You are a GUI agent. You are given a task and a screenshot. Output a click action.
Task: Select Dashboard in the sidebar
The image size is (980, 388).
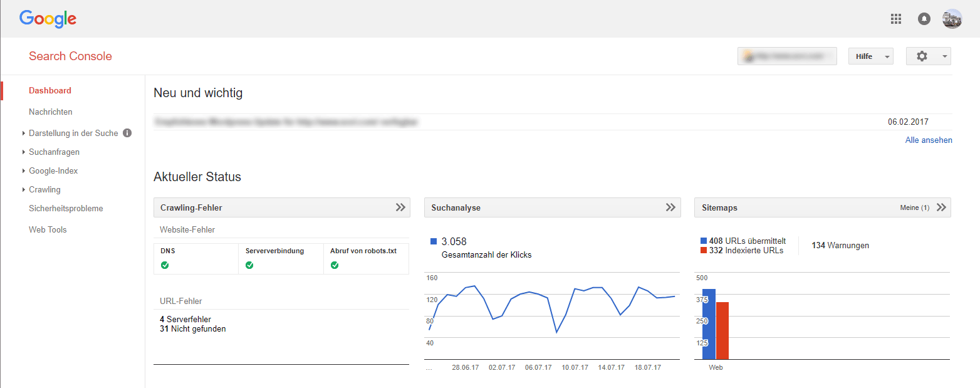[50, 90]
